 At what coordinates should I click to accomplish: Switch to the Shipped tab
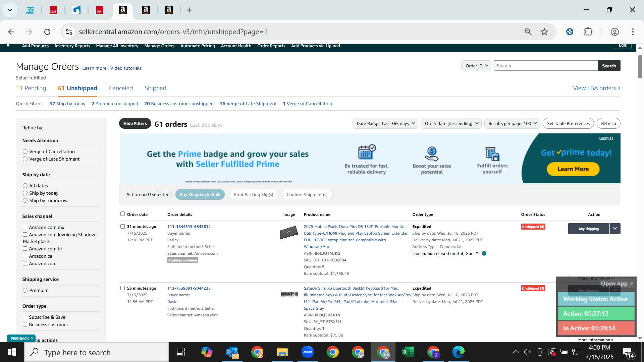point(155,88)
